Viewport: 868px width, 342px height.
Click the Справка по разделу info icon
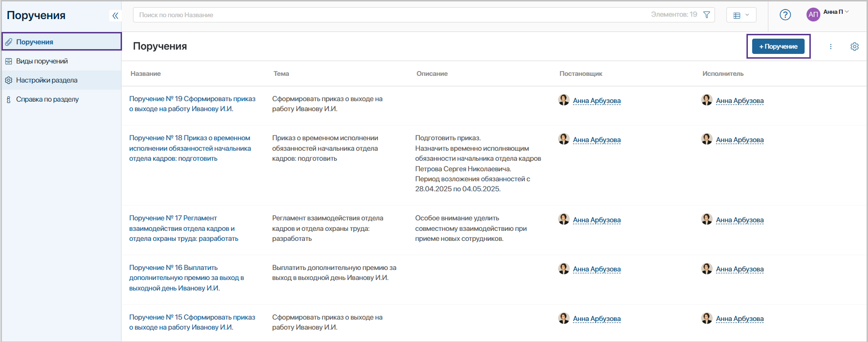[x=9, y=100]
